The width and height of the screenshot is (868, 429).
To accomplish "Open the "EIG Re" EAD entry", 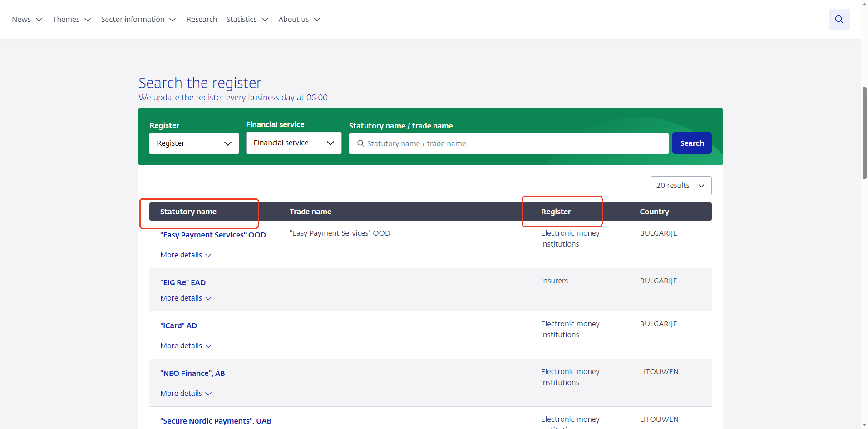I will pos(183,282).
